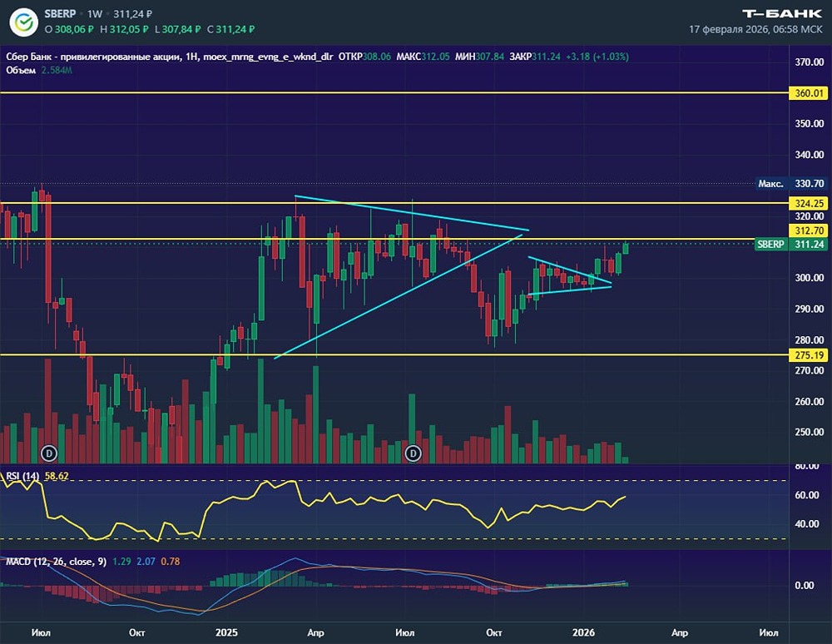This screenshot has height=644, width=832.
Task: Click the dividend marker near July 2024
Action: click(49, 453)
